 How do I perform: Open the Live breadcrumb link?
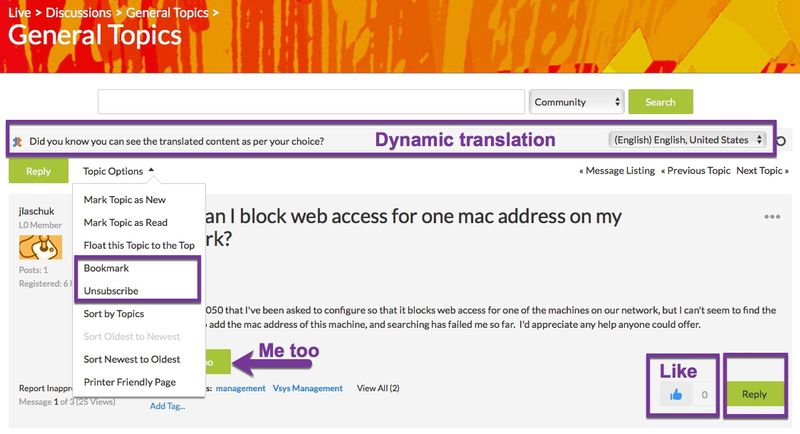(19, 13)
